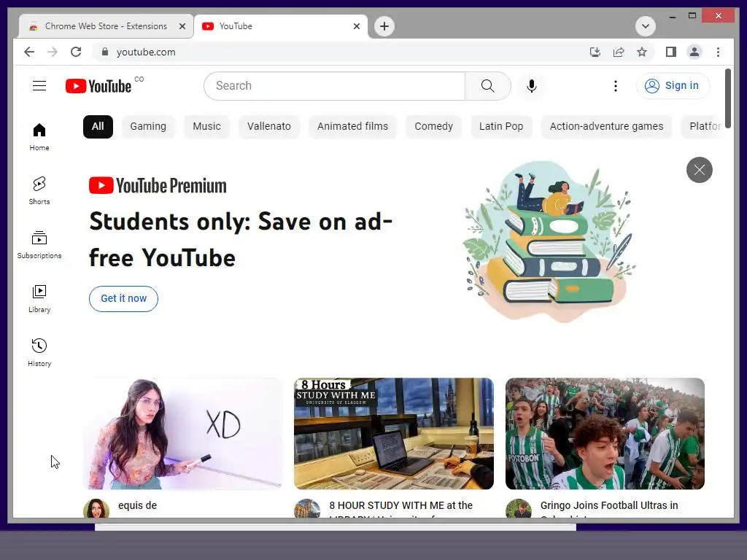Click the YouTube search field

pyautogui.click(x=334, y=86)
